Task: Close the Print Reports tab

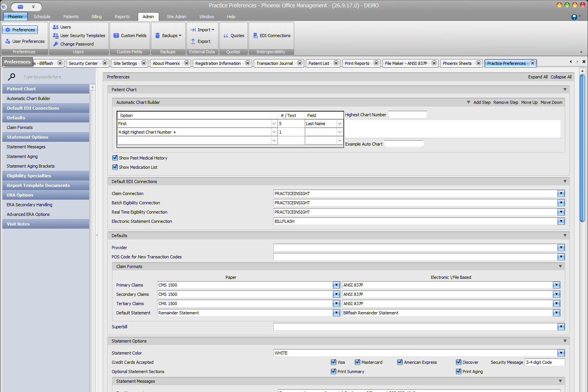Action: [376, 63]
